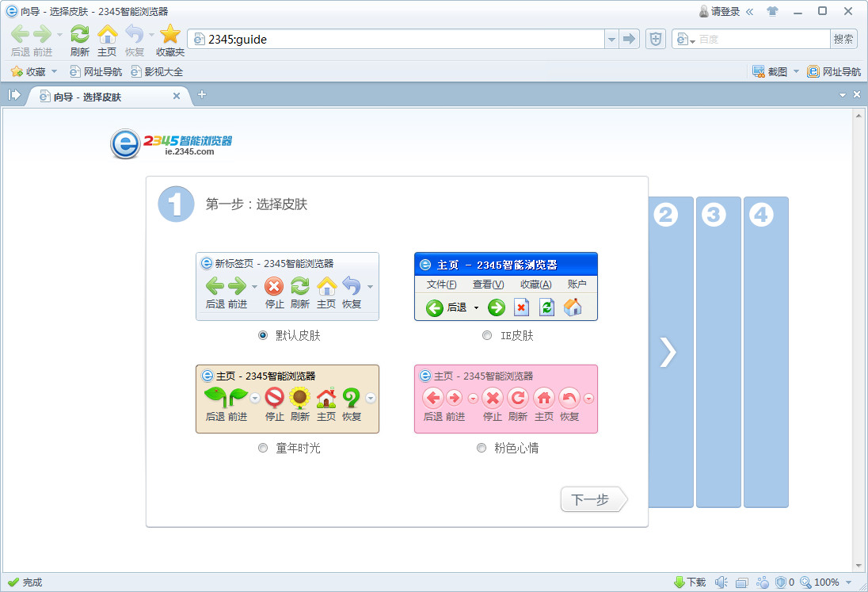The width and height of the screenshot is (868, 592).
Task: Choose the 粉色心情 radio option
Action: click(x=482, y=448)
